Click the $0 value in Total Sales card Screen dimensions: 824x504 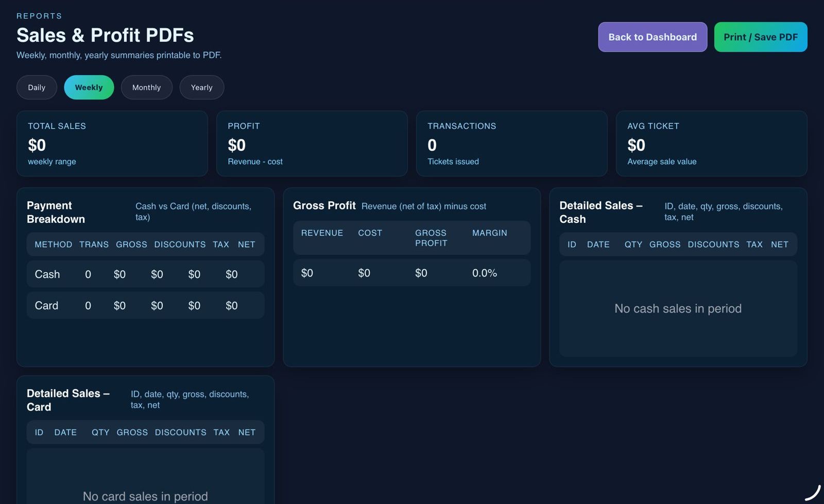pos(37,145)
